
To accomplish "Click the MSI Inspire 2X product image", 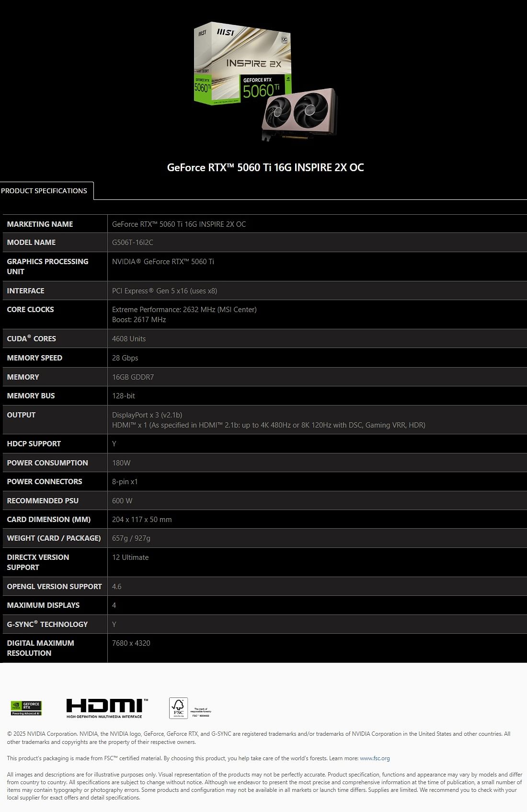I will pos(265,81).
